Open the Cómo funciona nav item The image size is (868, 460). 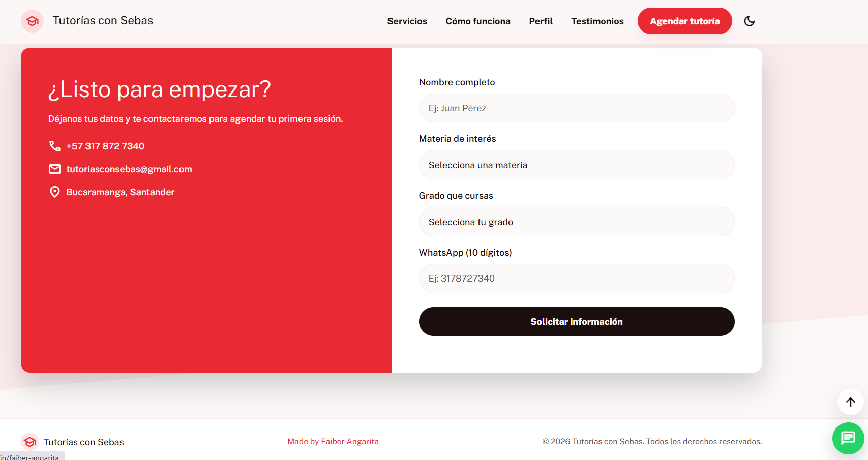pos(477,21)
